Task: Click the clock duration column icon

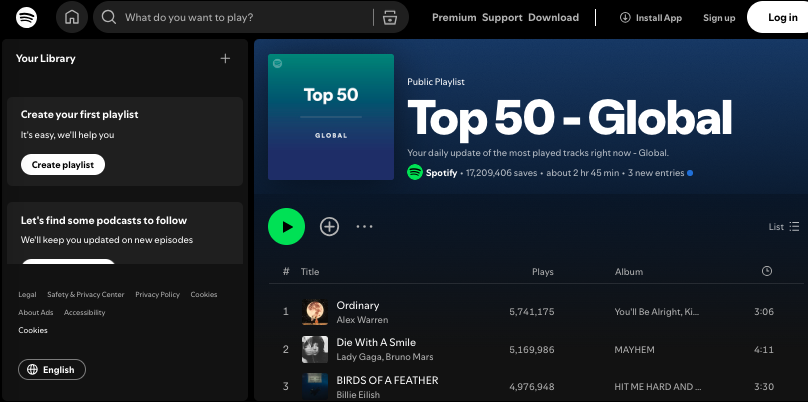Action: tap(767, 271)
